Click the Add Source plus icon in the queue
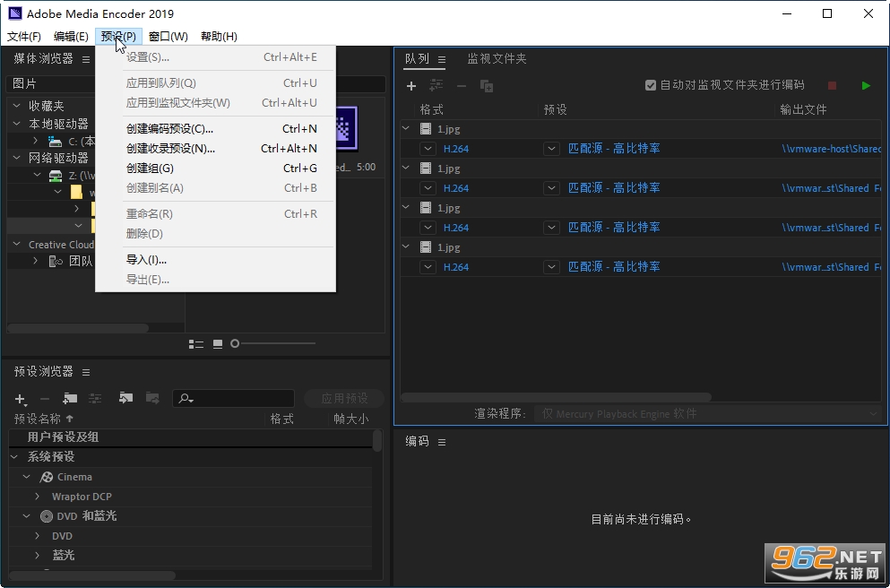Image resolution: width=890 pixels, height=588 pixels. tap(411, 86)
